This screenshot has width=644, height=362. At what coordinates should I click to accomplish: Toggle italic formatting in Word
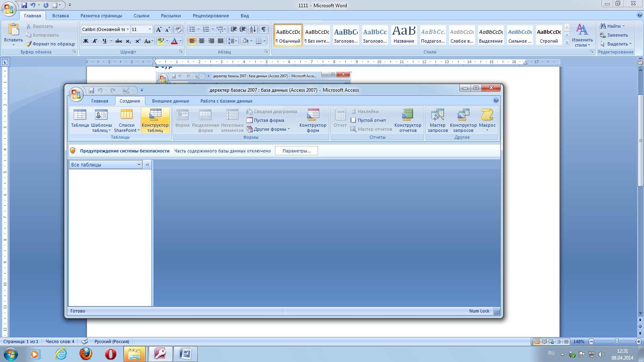click(95, 41)
